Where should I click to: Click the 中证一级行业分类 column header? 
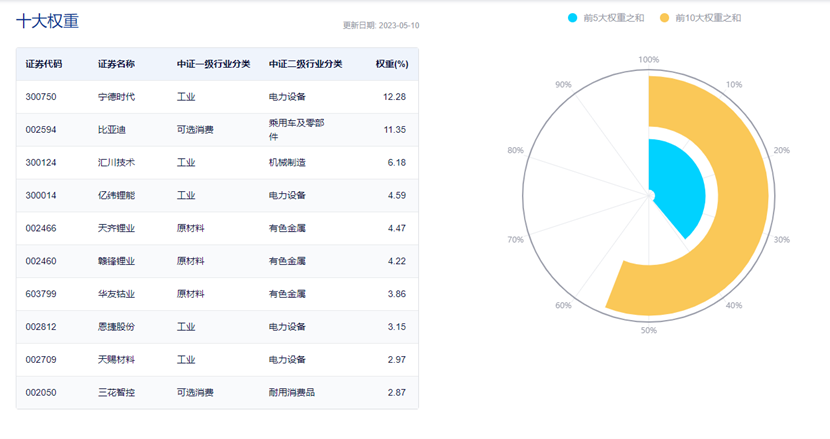coord(213,64)
